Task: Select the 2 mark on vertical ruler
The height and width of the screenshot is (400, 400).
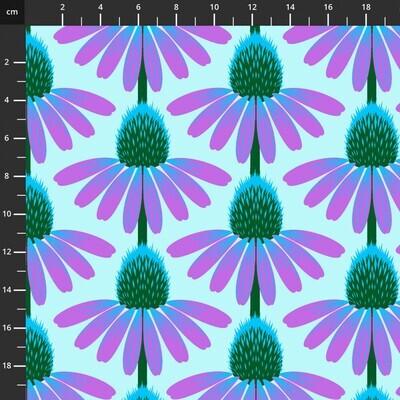Action: tap(7, 62)
